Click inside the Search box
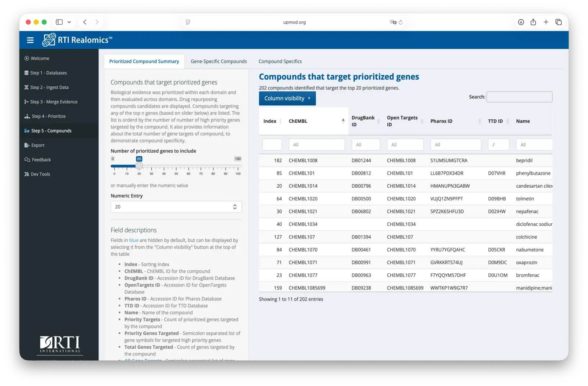This screenshot has width=588, height=386. (519, 97)
